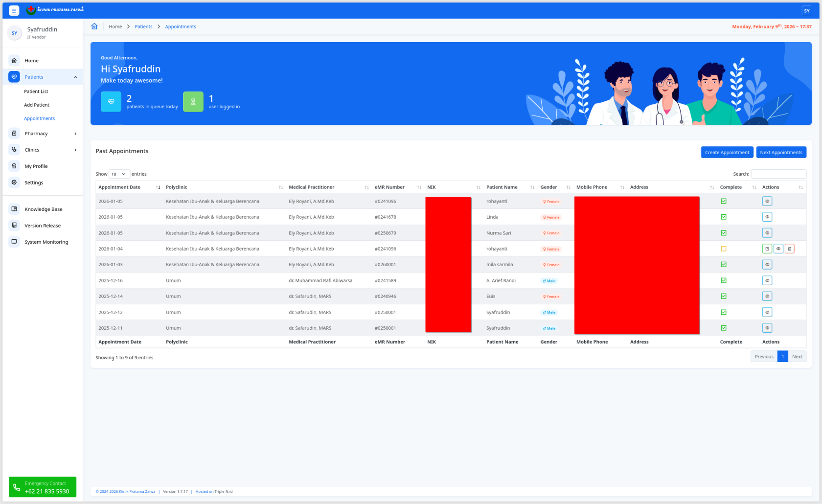Image resolution: width=822 pixels, height=504 pixels.
Task: Click the hamburger menu icon in top bar
Action: pyautogui.click(x=14, y=10)
